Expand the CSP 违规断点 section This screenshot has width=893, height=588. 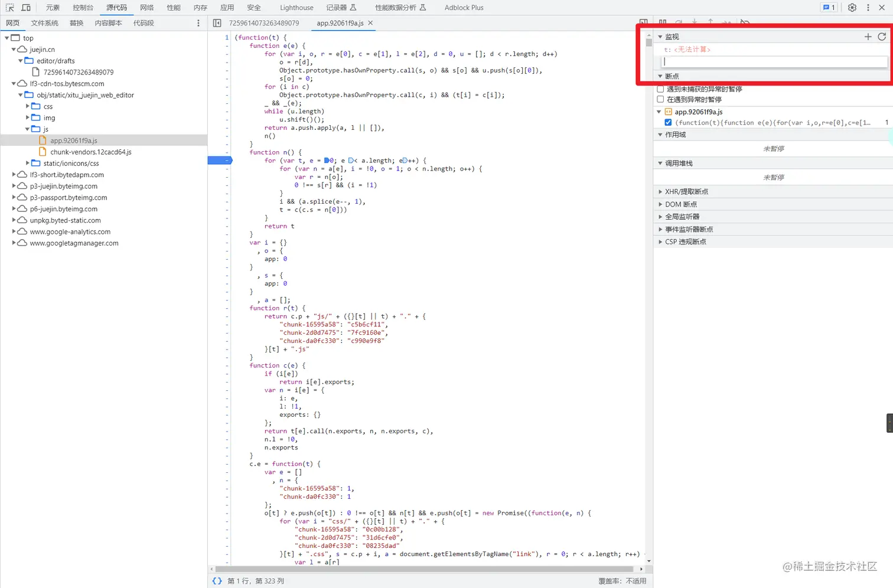(660, 241)
